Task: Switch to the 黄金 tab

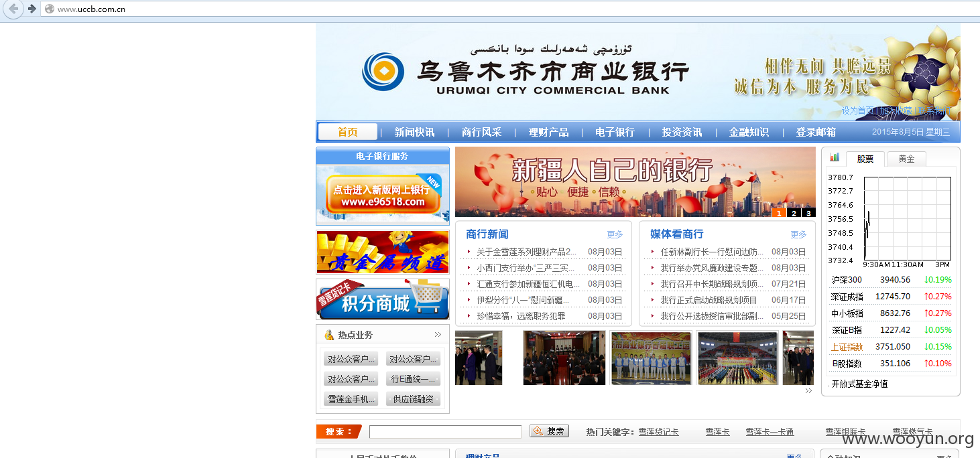Action: 906,159
